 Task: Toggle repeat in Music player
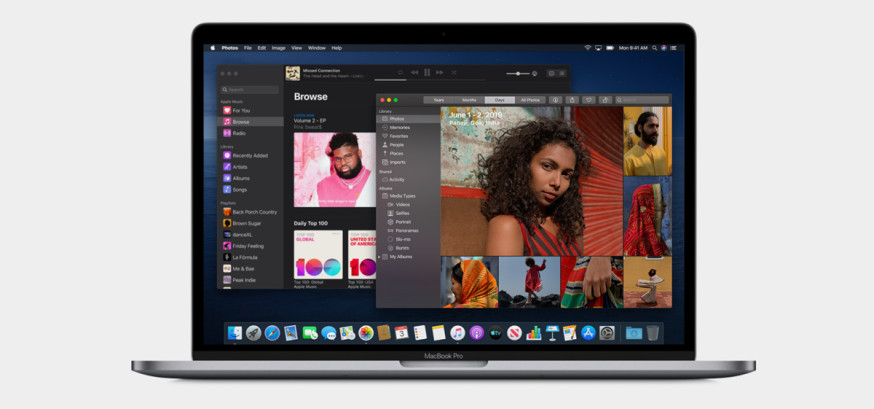click(x=400, y=72)
